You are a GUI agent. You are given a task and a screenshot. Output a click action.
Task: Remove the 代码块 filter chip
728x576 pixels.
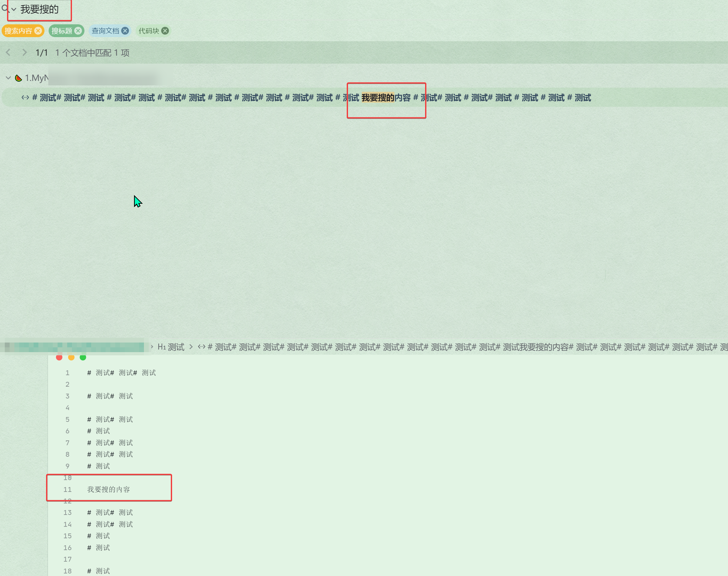click(x=165, y=31)
